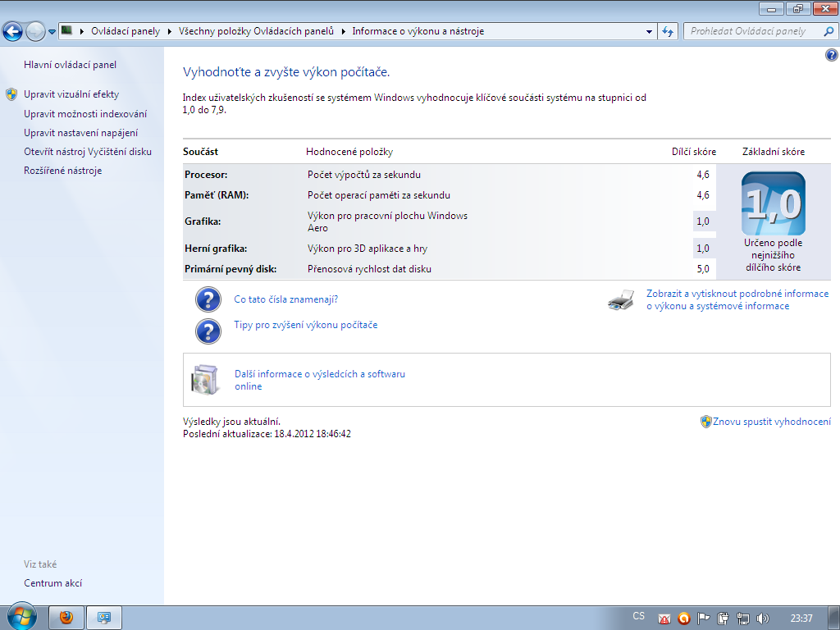Image resolution: width=840 pixels, height=630 pixels.
Task: Click shield icon beside Znovu spustit vyhodnocení
Action: pyautogui.click(x=706, y=422)
